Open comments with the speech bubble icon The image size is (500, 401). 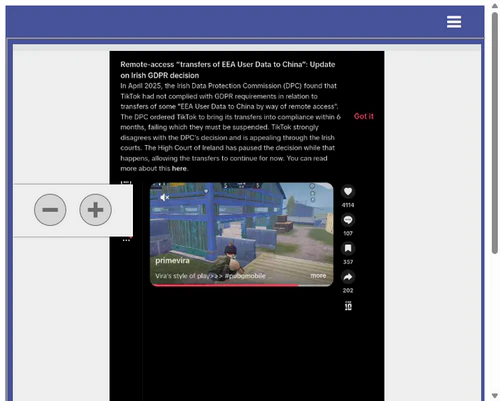[348, 220]
